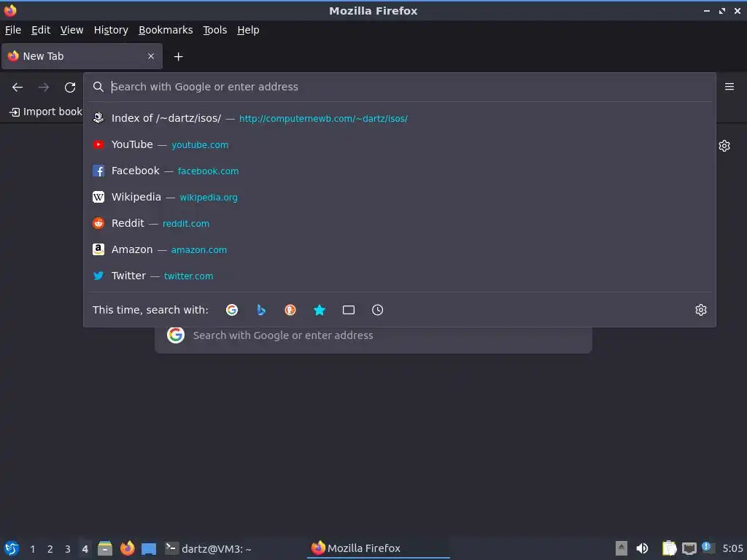Open a new tab with the plus button

[178, 57]
